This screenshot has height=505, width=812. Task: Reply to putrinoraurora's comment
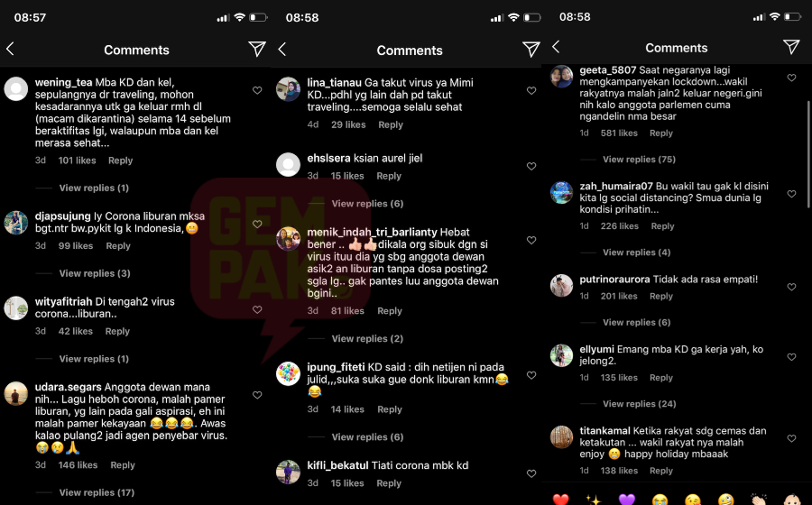click(661, 296)
